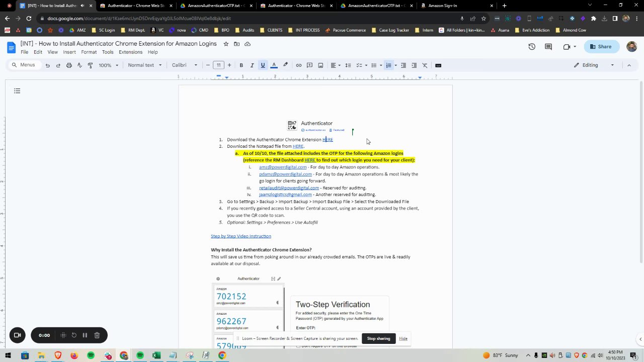Viewport: 644px width, 362px height.
Task: Open the Calibri font dropdown
Action: [x=185, y=65]
